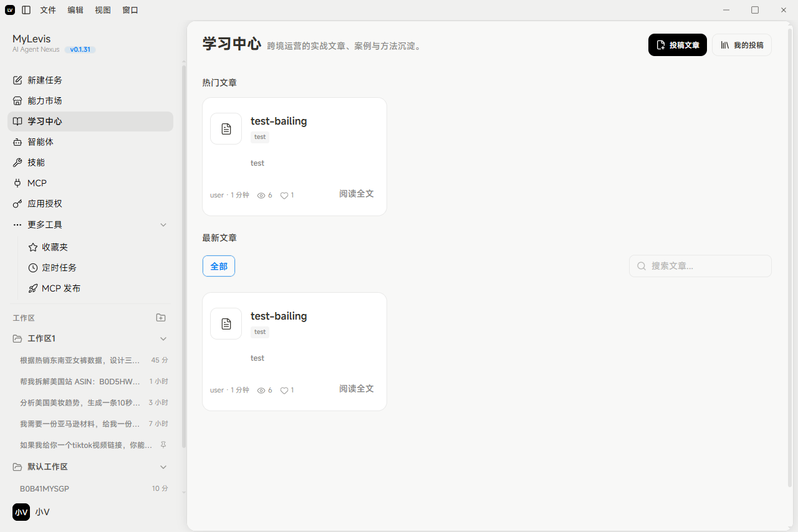Open the 文件 menu
Image resolution: width=798 pixels, height=532 pixels.
[48, 10]
